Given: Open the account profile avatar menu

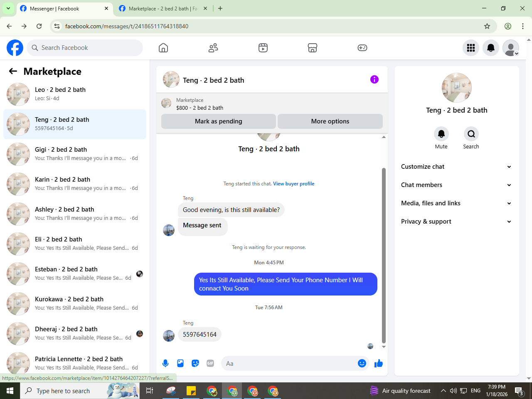Looking at the screenshot, I should pyautogui.click(x=511, y=48).
